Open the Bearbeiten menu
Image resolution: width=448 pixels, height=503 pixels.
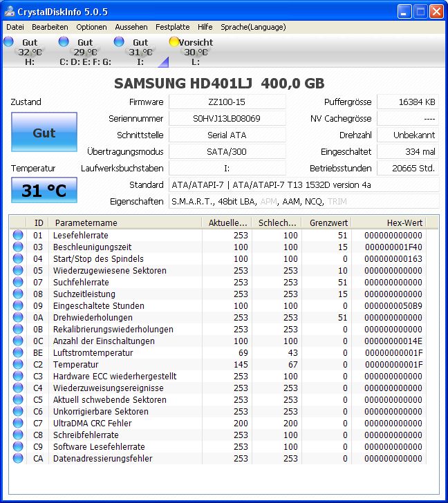pyautogui.click(x=50, y=27)
